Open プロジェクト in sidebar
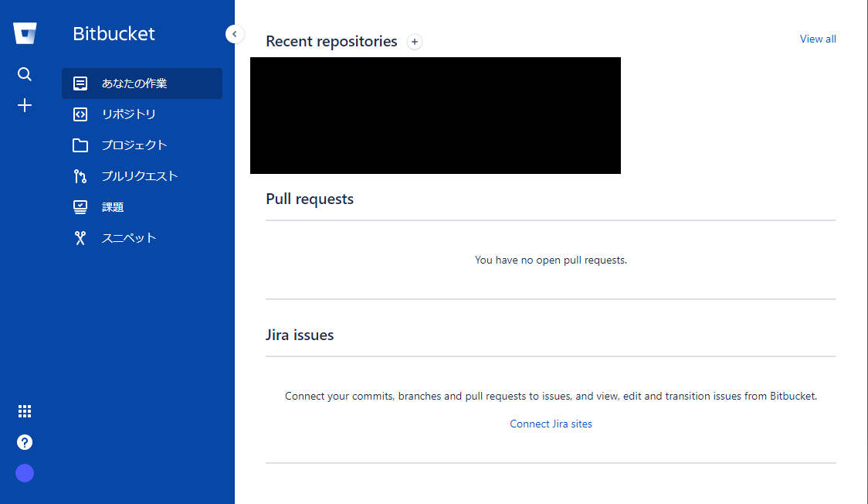Screen dimensions: 868x504 coord(142,145)
